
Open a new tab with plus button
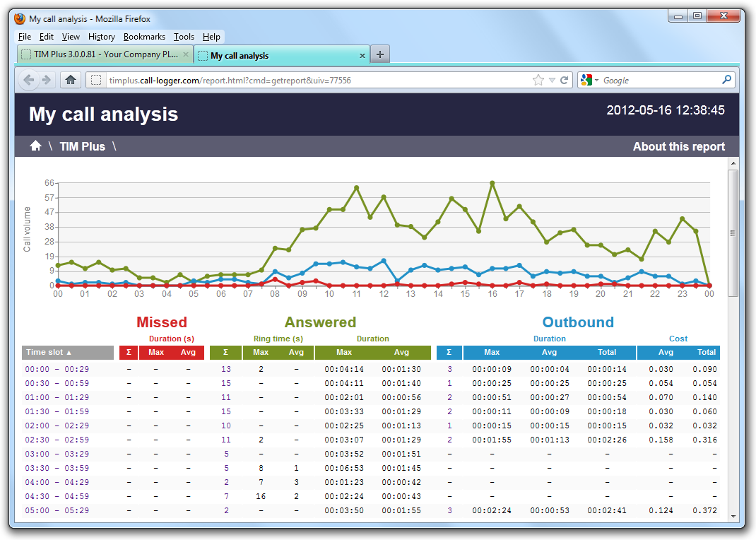(380, 54)
